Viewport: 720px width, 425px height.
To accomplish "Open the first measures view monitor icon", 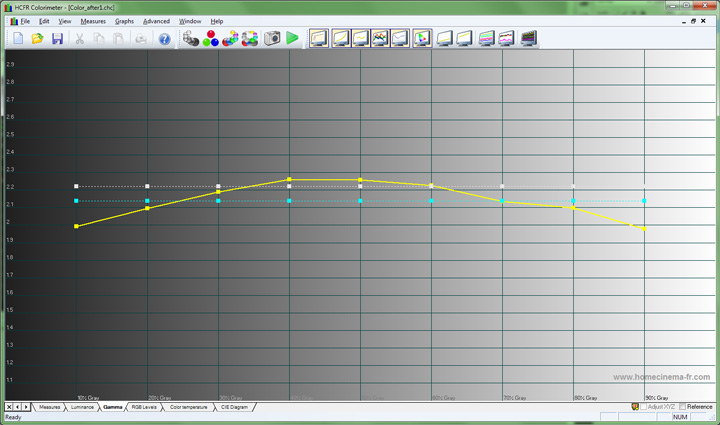I will 319,38.
